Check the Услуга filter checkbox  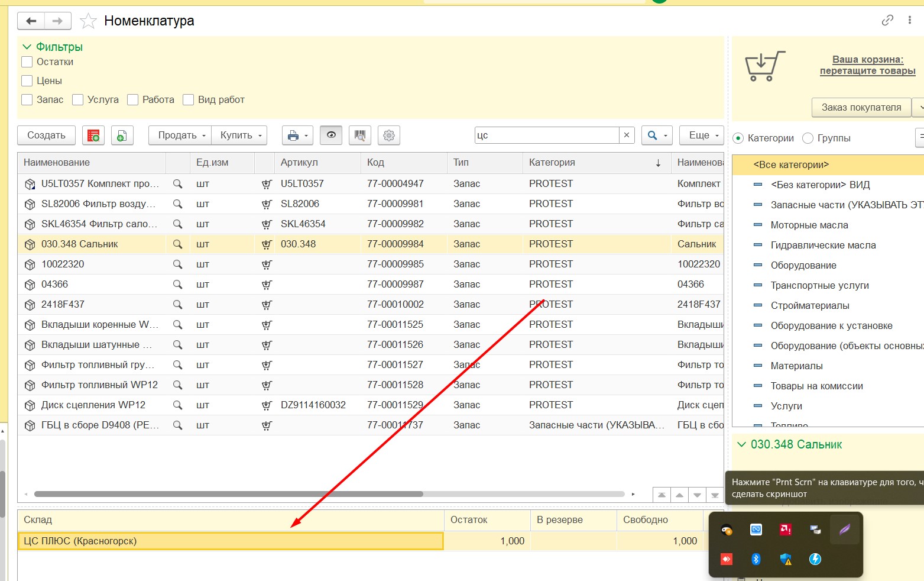[x=78, y=100]
